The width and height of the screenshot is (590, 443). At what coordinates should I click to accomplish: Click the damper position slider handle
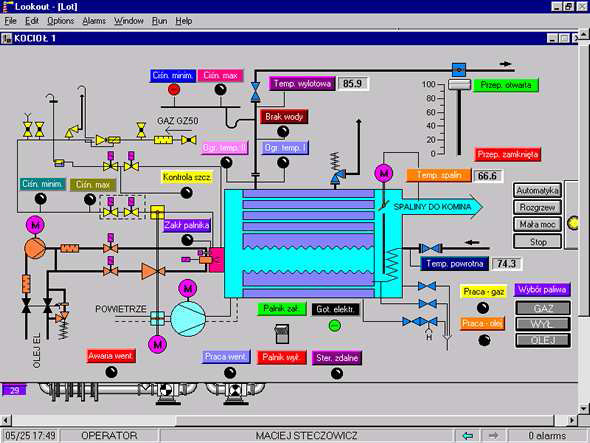pos(459,84)
